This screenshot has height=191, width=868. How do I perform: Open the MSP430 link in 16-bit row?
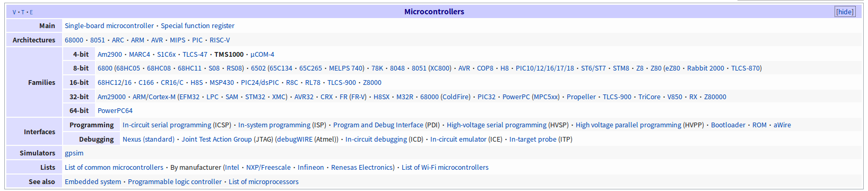pyautogui.click(x=222, y=82)
